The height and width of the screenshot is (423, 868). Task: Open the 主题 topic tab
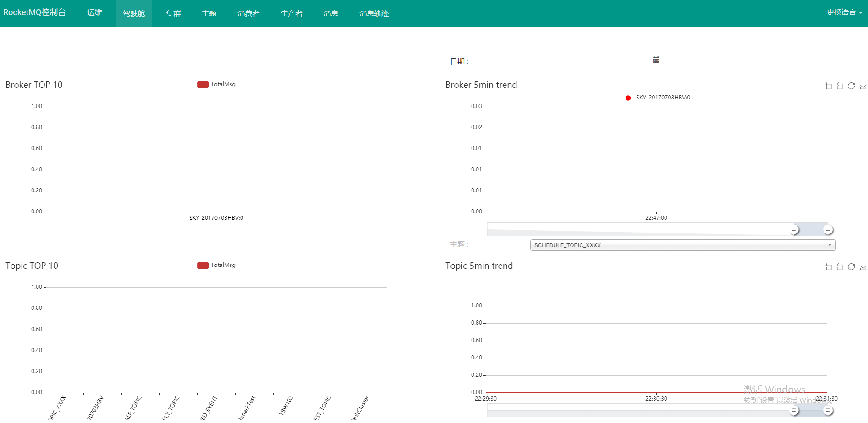point(209,14)
